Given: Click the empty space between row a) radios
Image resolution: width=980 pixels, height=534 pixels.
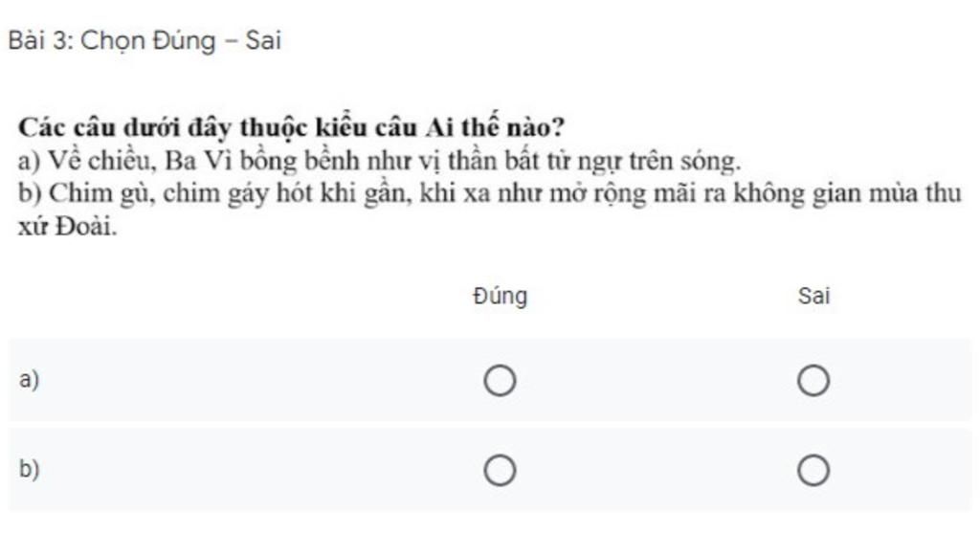Looking at the screenshot, I should tap(657, 380).
